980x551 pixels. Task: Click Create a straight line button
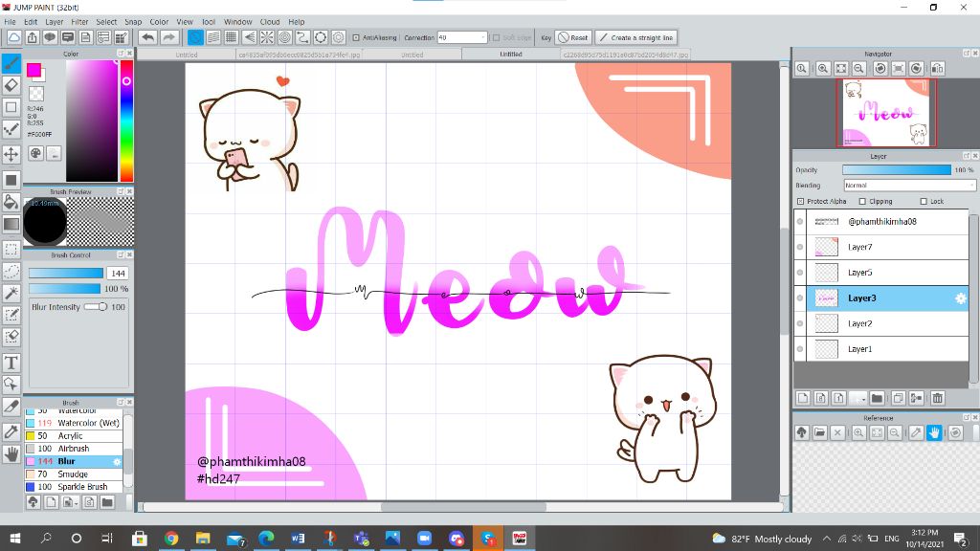point(636,37)
